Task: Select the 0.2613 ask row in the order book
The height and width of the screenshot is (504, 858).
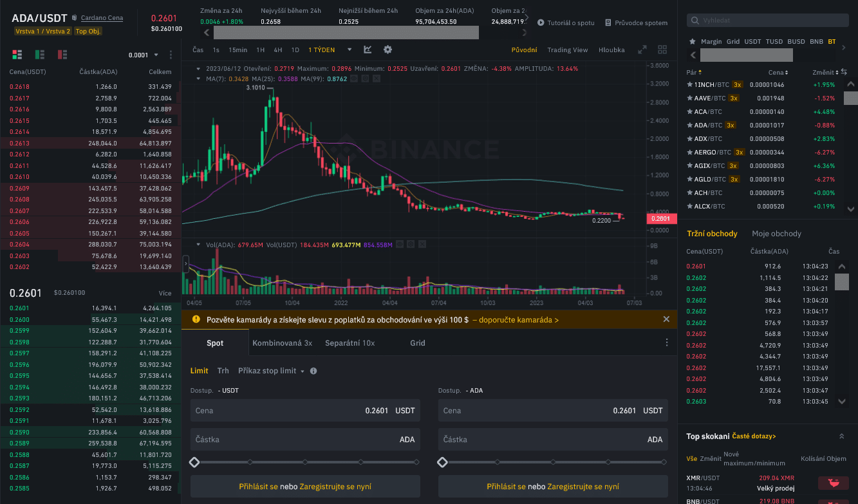Action: [x=91, y=144]
